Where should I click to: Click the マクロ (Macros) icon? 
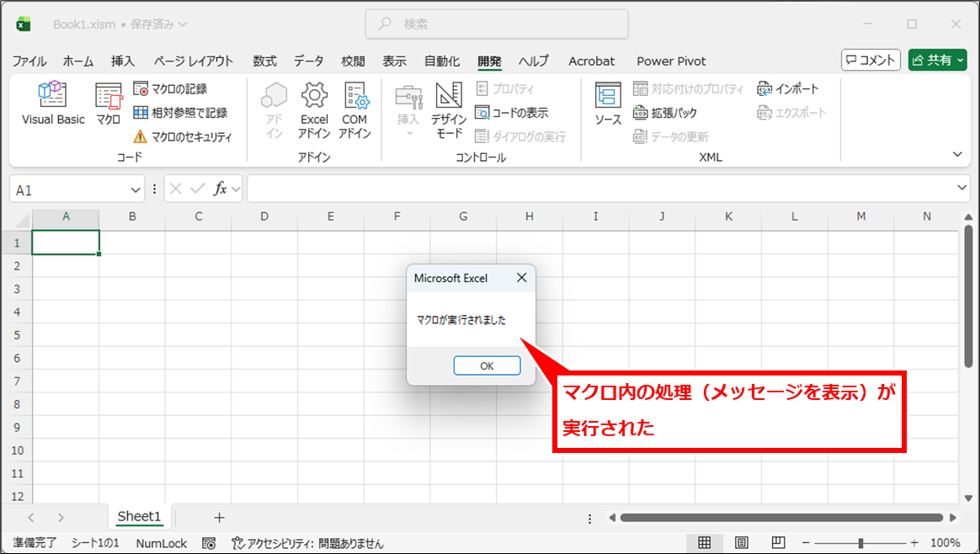click(108, 104)
